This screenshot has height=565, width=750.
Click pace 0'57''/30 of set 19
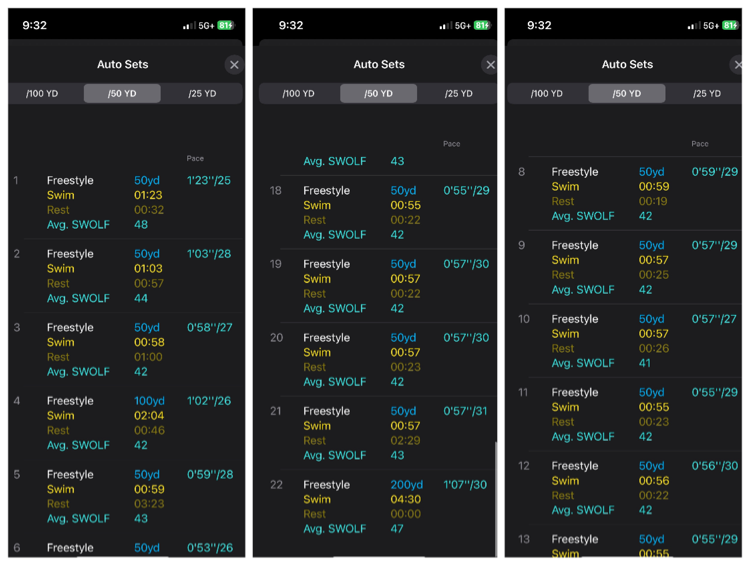pyautogui.click(x=466, y=264)
